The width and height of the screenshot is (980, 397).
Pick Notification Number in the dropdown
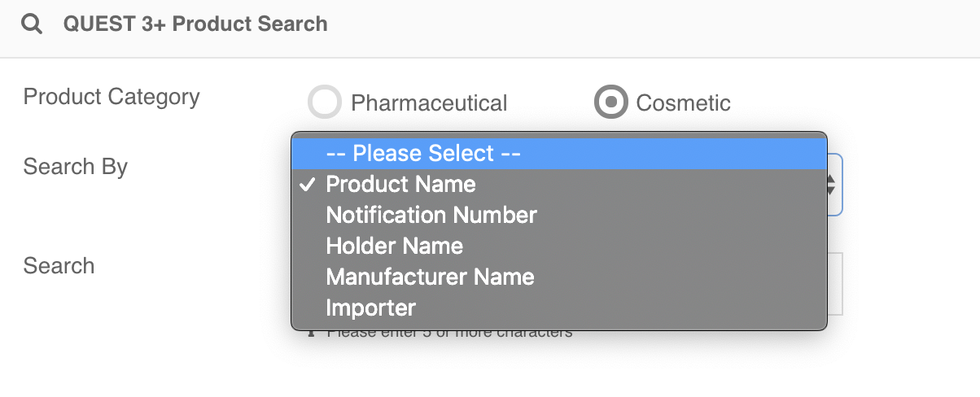[559, 216]
